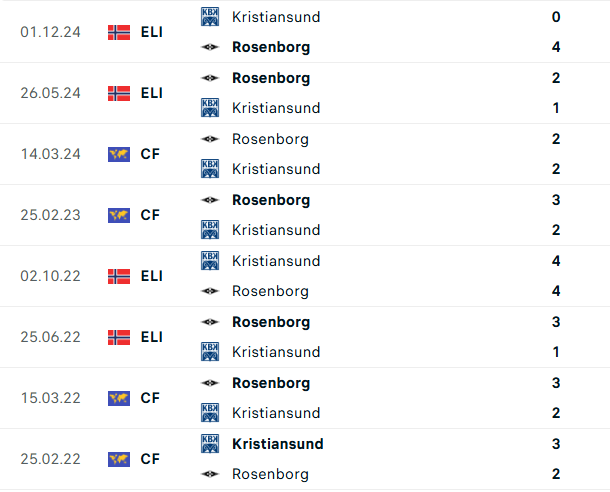610x492 pixels.
Task: Select ELI league label on 01.12.24 row
Action: [152, 32]
